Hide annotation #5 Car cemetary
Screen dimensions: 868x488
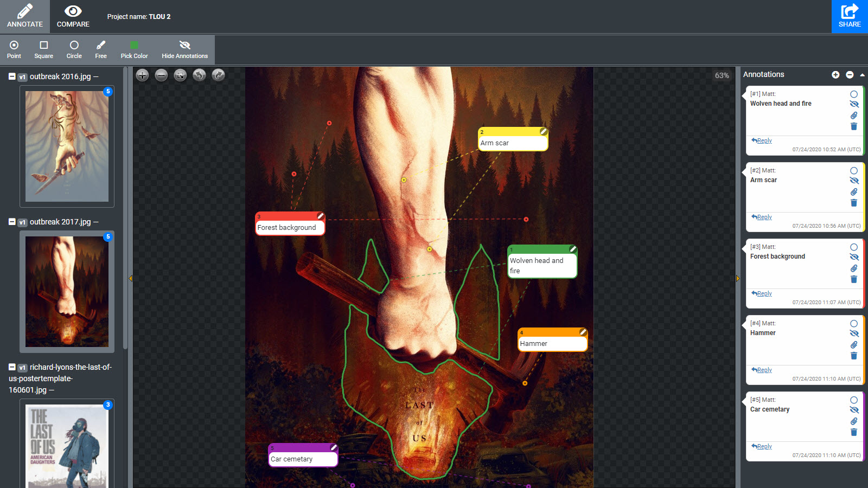(854, 410)
